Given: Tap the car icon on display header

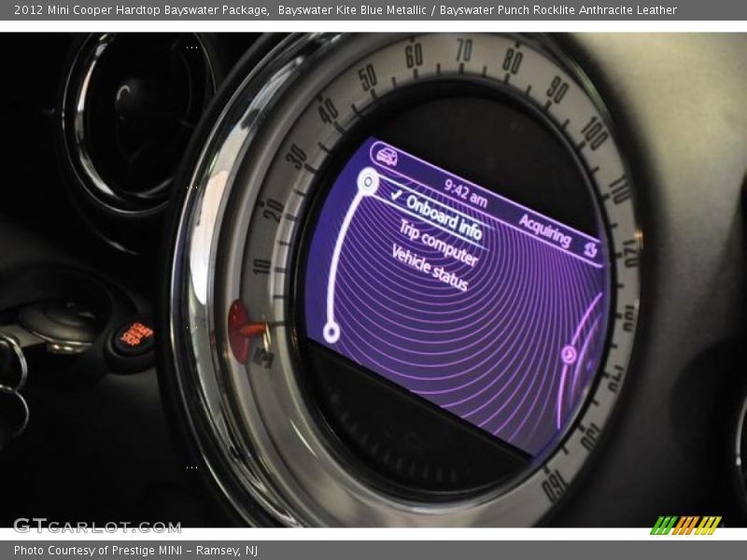Looking at the screenshot, I should pyautogui.click(x=384, y=155).
